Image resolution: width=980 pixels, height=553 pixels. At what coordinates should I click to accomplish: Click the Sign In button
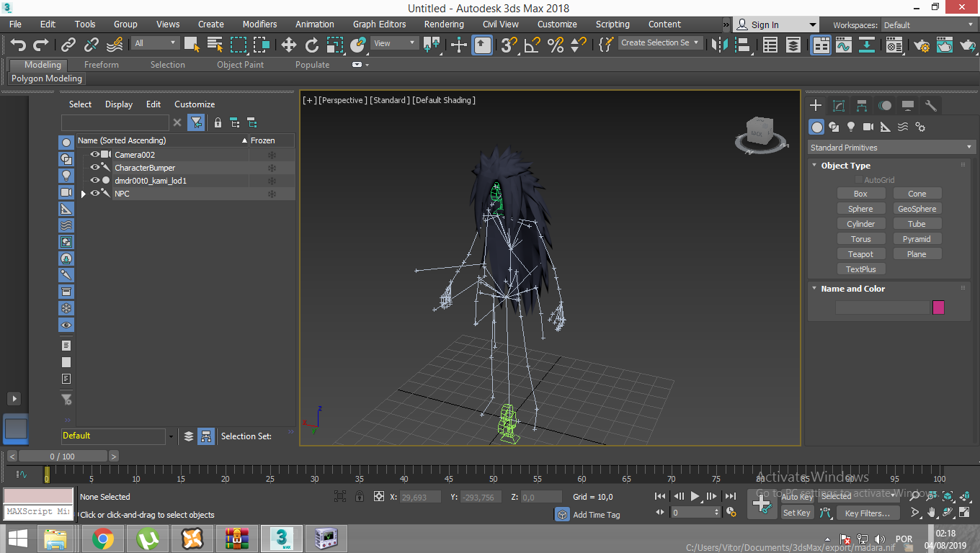coord(776,24)
